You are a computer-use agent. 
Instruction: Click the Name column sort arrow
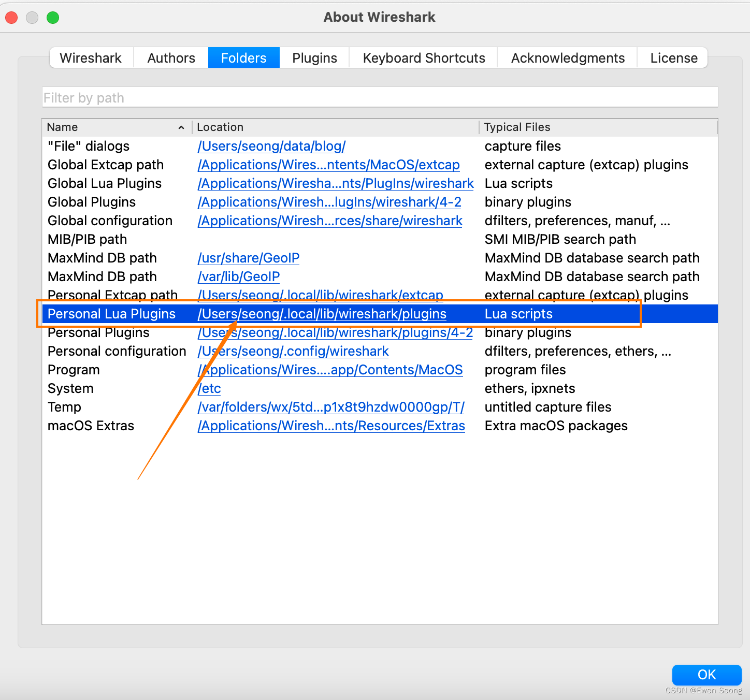181,127
